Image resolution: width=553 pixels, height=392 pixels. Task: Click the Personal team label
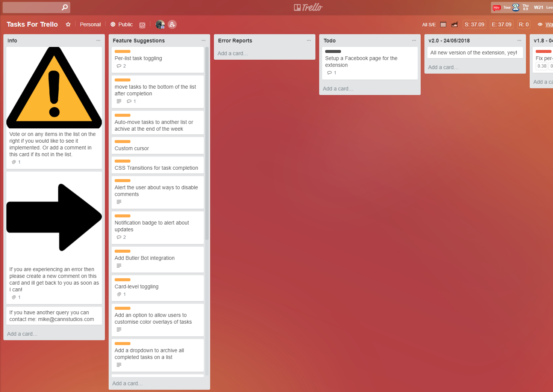(90, 24)
